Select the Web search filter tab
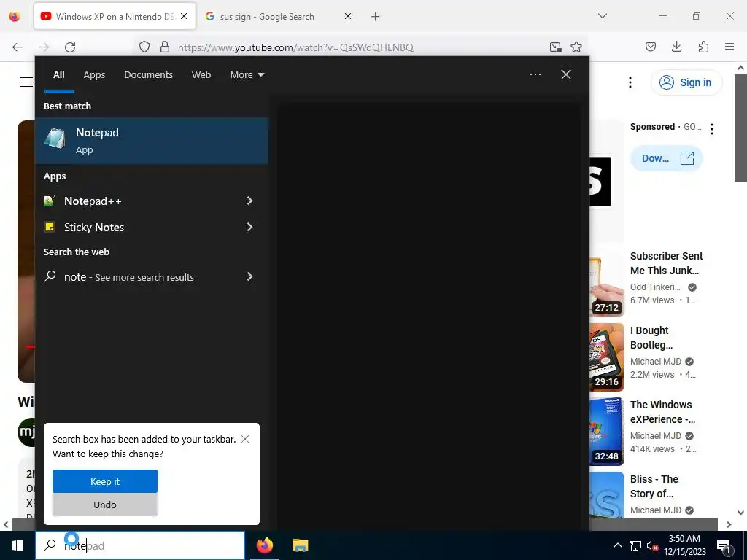 point(201,75)
